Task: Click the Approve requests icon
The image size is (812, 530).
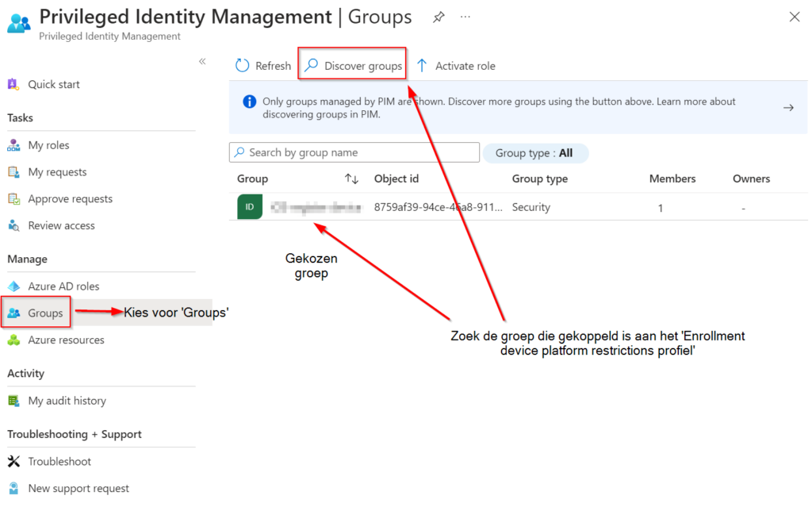Action: click(13, 199)
